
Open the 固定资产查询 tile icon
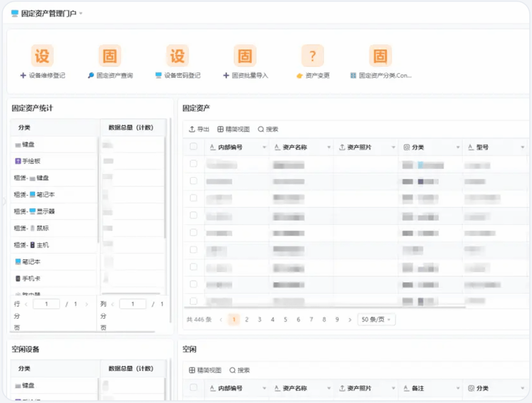[110, 56]
